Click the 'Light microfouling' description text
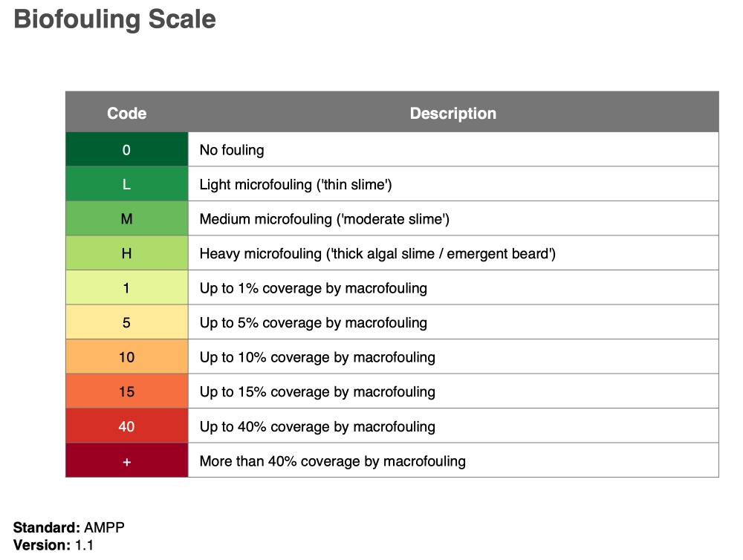The image size is (743, 560). click(295, 184)
